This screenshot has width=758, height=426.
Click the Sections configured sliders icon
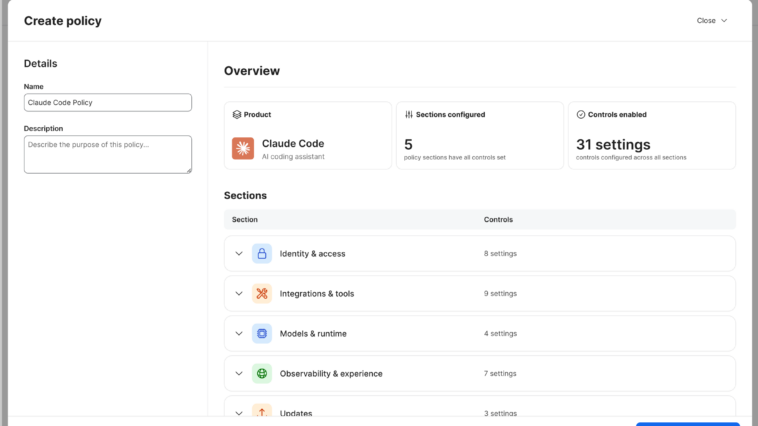[409, 115]
